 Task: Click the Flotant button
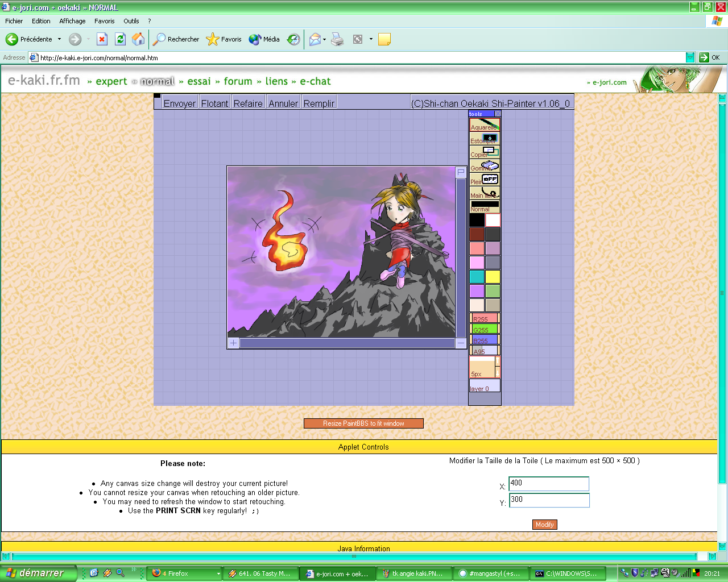coord(215,103)
